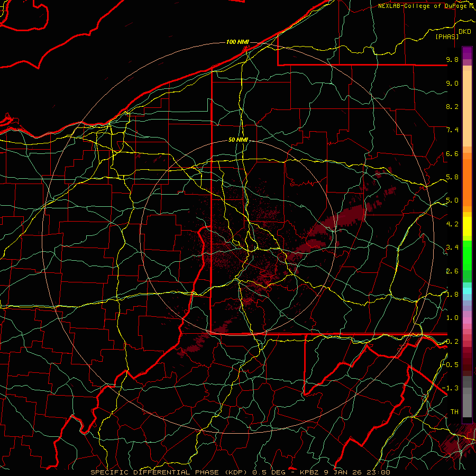Pick the yellow band beside 4.2
The image size is (476, 476).
point(467,226)
